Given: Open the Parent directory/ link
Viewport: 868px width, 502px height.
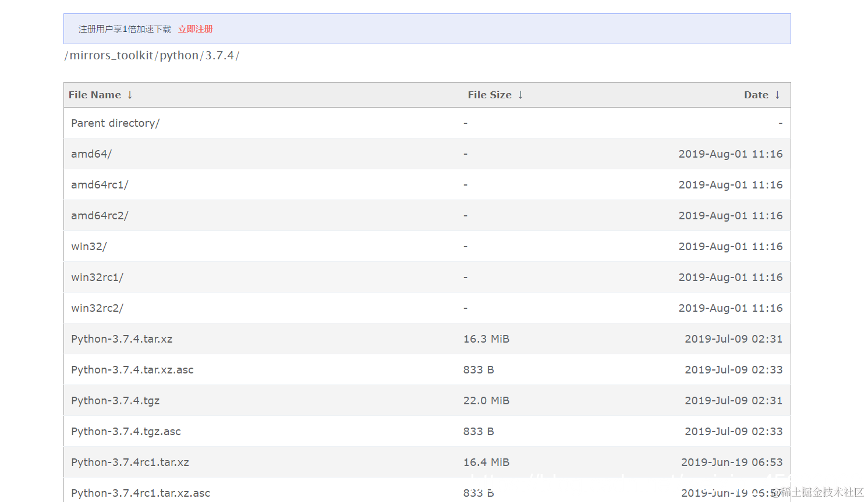Looking at the screenshot, I should (115, 123).
